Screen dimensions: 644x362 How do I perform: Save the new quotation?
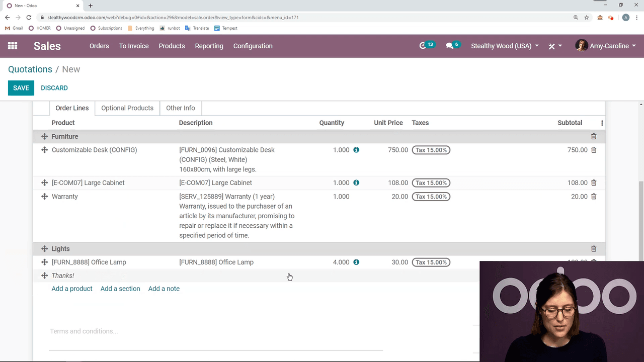(x=21, y=88)
